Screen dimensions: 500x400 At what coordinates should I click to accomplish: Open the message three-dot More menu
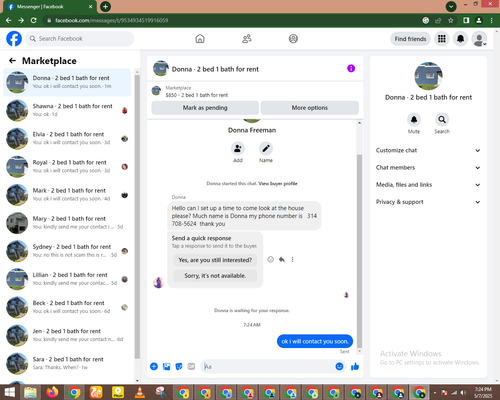click(292, 259)
